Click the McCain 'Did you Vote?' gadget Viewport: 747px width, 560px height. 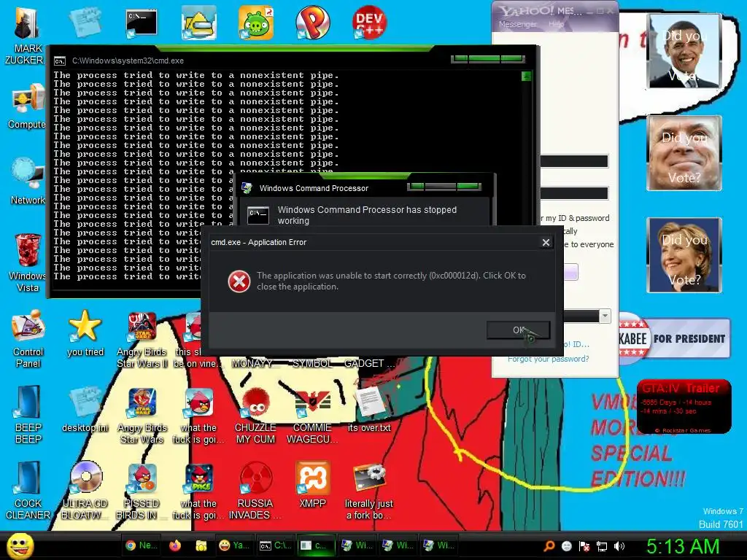(x=684, y=153)
